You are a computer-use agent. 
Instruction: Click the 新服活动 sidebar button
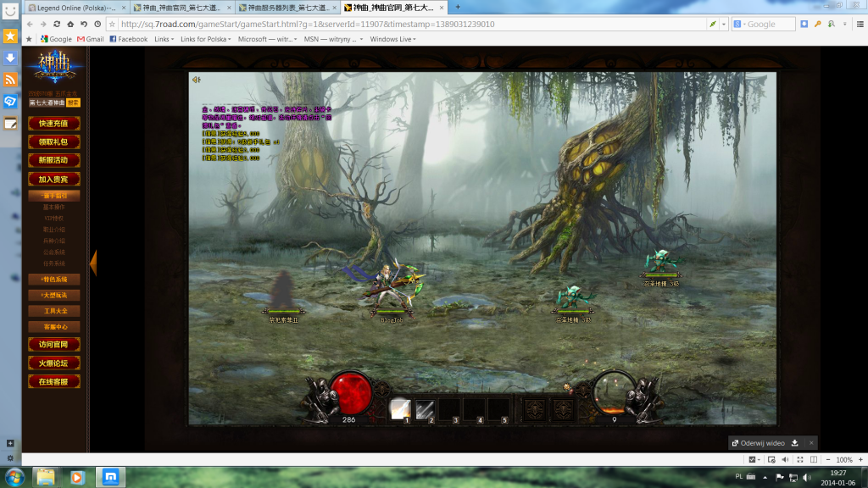[x=53, y=160]
